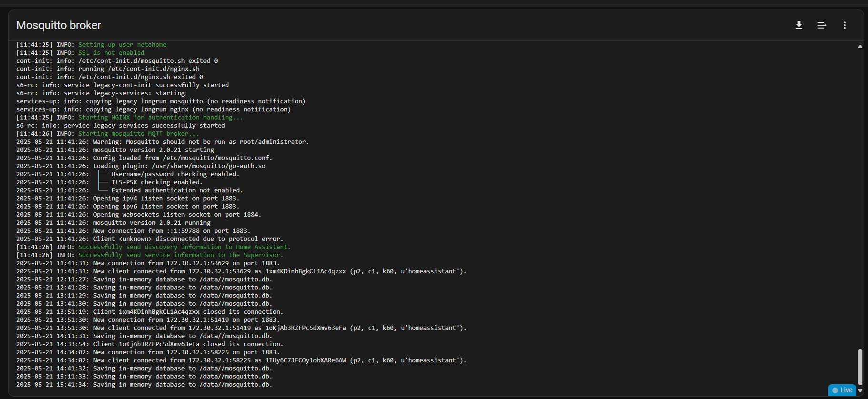Click 'copying legacy longrun nginx' line

coord(153,110)
